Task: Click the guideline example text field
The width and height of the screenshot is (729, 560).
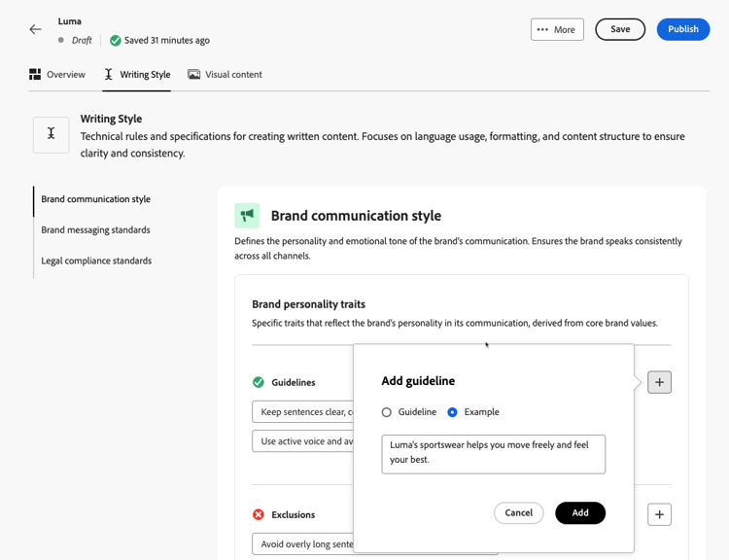Action: tap(493, 454)
